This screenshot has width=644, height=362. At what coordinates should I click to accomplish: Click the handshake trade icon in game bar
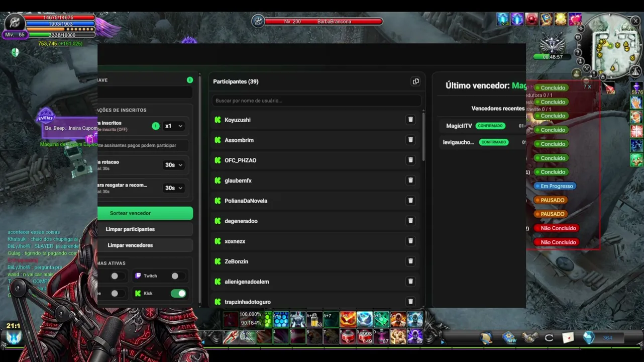[x=530, y=338]
